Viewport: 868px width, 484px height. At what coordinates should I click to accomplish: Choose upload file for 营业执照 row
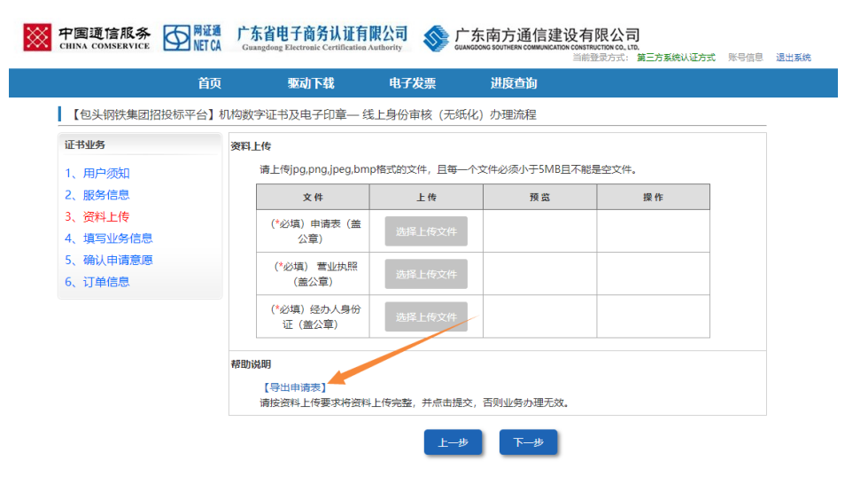click(x=426, y=274)
